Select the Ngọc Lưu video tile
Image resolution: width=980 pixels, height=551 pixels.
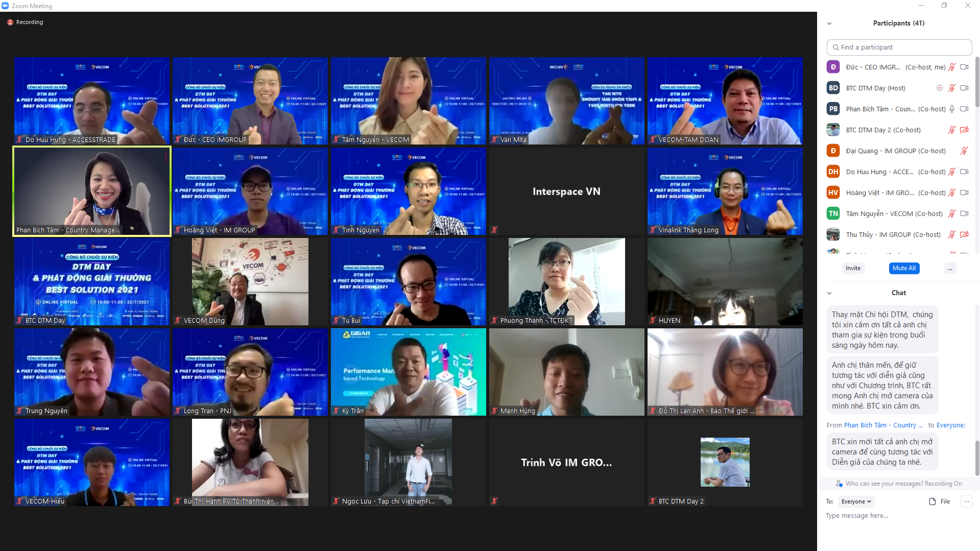(x=409, y=463)
